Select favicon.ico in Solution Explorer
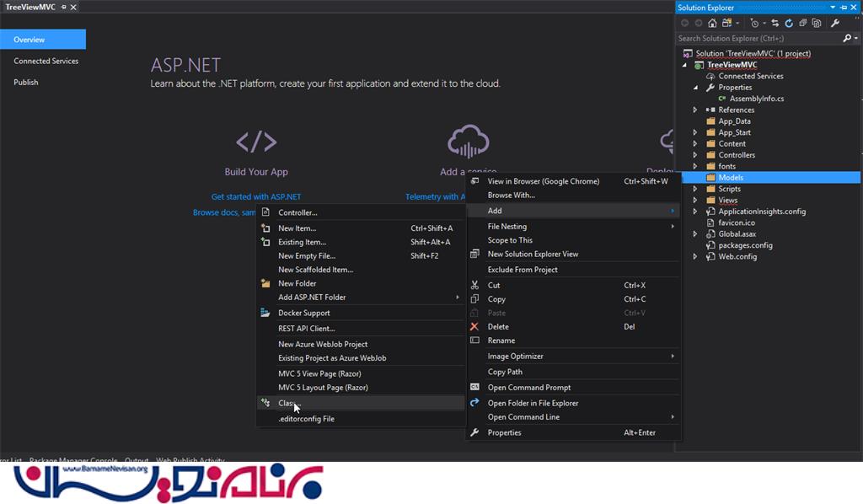The height and width of the screenshot is (504, 863). (x=737, y=223)
